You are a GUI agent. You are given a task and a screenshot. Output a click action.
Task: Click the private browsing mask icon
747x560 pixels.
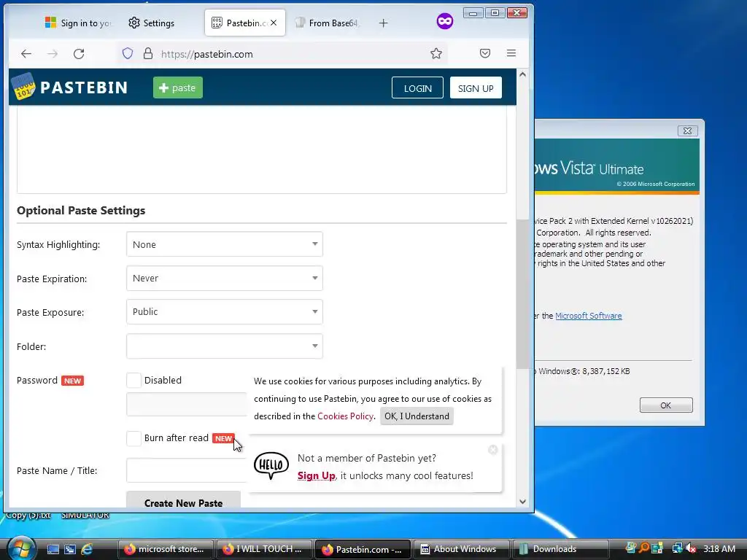(x=445, y=21)
